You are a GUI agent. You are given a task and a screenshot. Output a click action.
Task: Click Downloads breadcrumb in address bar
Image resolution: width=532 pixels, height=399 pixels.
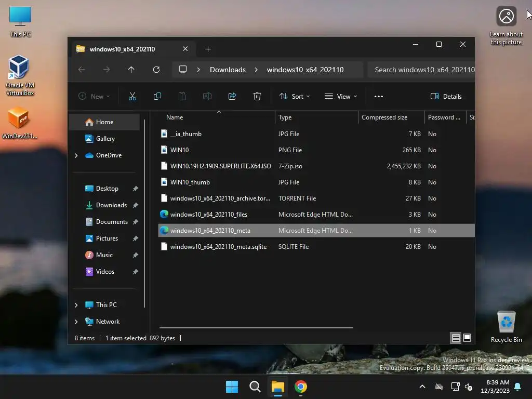[228, 70]
